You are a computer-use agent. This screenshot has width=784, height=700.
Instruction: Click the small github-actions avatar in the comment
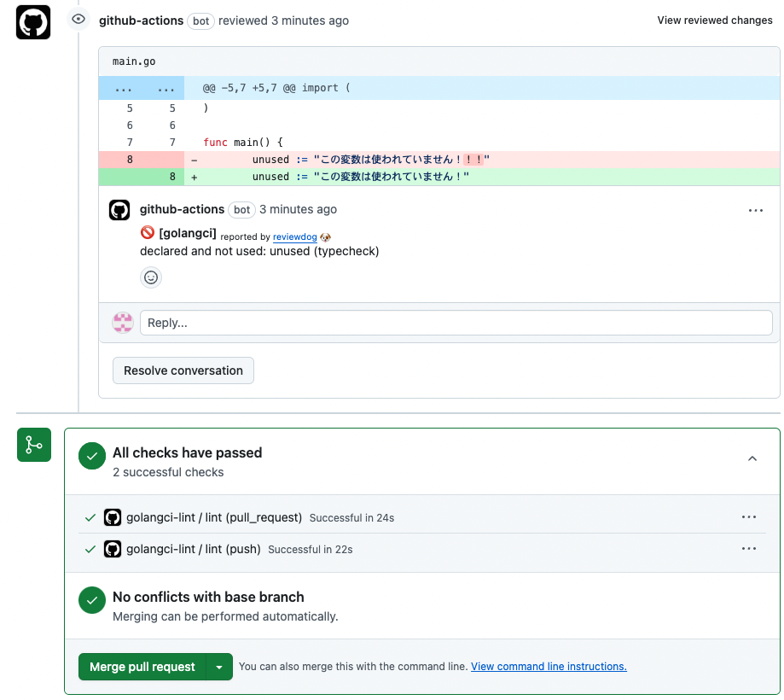coord(119,210)
